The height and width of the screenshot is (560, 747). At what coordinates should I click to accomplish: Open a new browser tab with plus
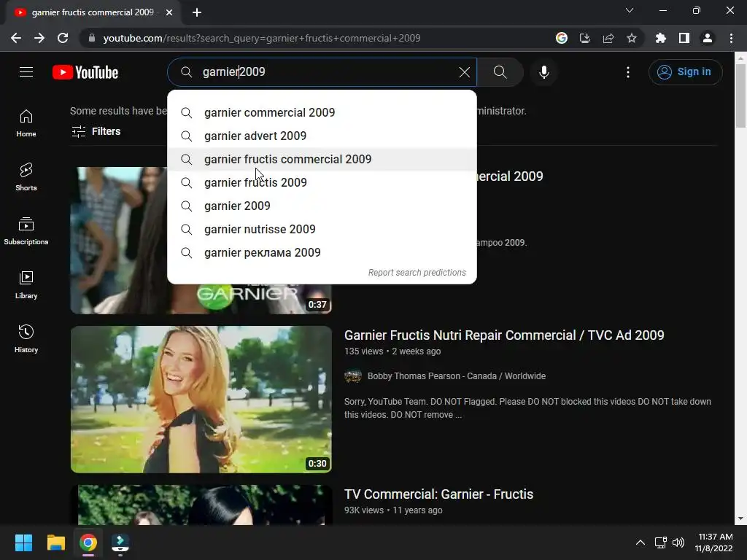[x=197, y=12]
